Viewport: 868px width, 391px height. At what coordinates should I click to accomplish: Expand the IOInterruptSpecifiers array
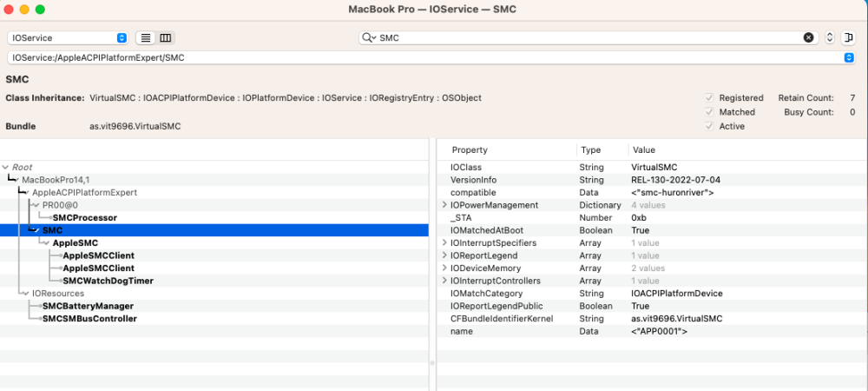point(444,242)
